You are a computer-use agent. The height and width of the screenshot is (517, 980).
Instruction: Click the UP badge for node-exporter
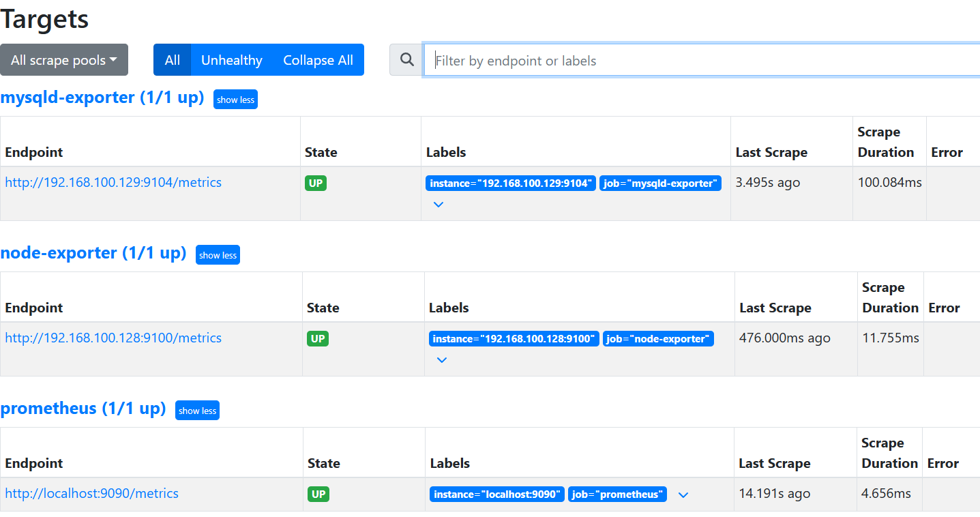318,338
